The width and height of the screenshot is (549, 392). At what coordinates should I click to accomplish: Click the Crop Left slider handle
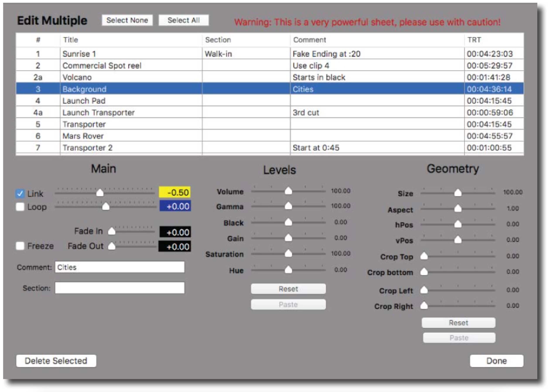point(424,290)
